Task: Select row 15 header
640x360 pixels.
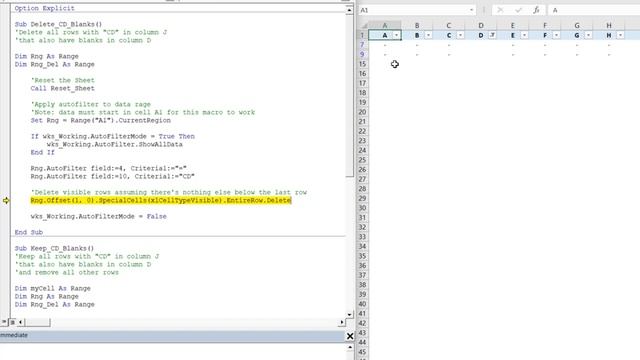Action: (x=362, y=64)
